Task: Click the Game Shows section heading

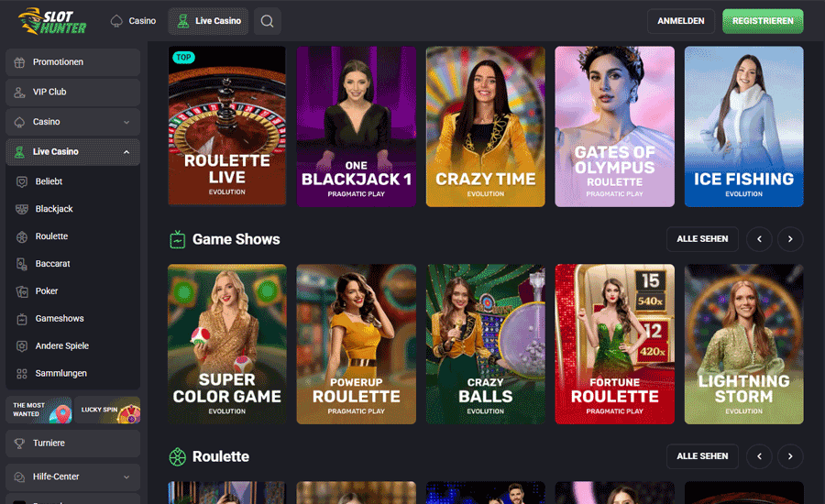Action: [236, 239]
